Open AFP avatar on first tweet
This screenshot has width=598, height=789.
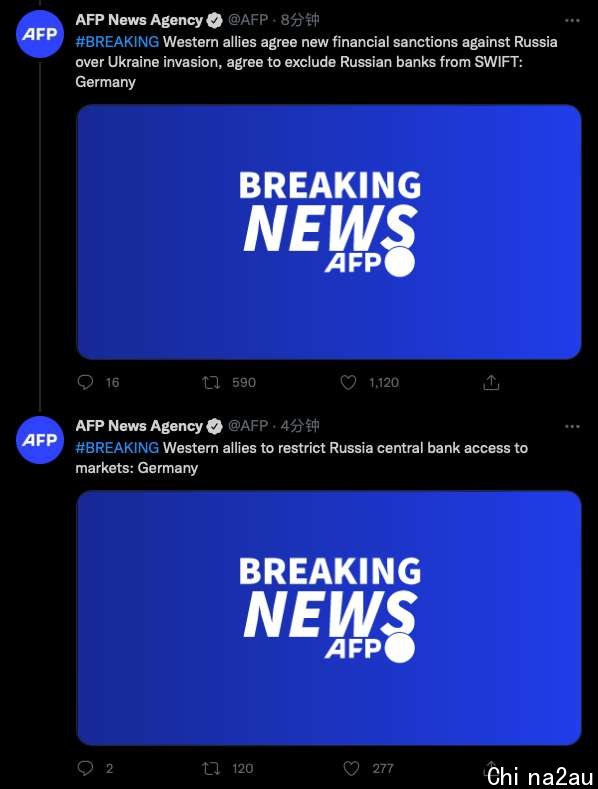[x=40, y=34]
